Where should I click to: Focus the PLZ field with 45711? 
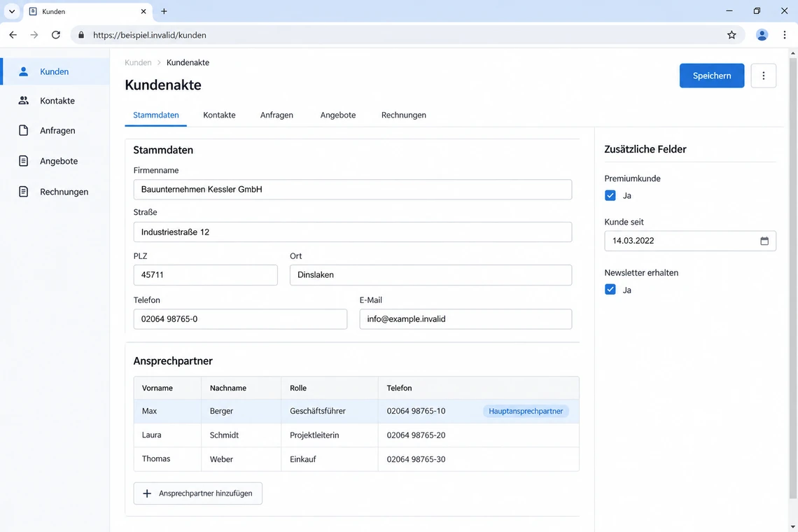205,275
